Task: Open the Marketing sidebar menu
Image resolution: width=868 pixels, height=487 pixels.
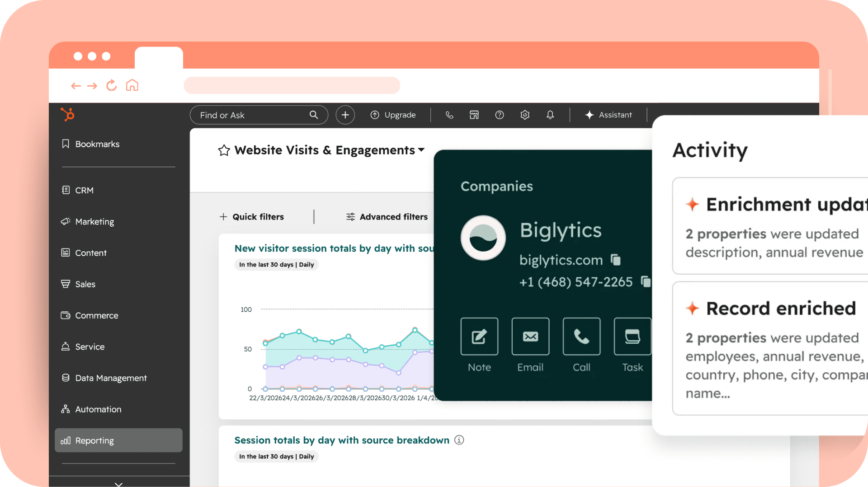Action: [94, 222]
